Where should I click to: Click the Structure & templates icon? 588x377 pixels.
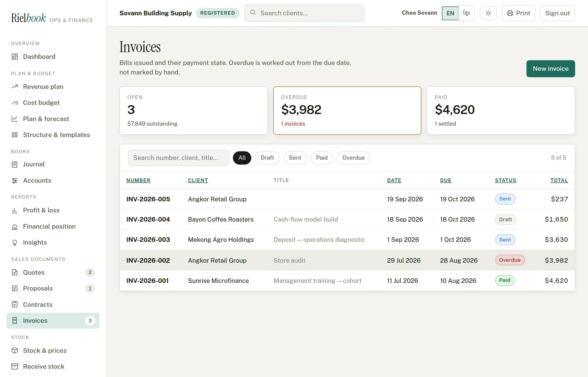(15, 135)
